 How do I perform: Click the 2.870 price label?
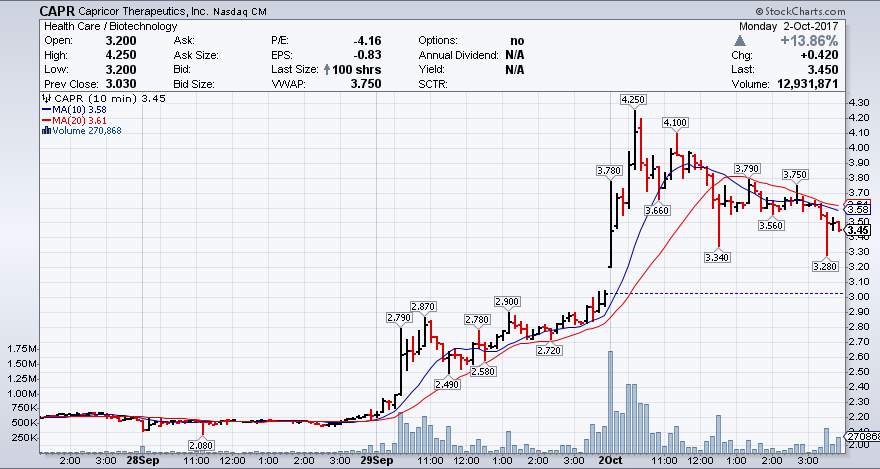(x=424, y=305)
